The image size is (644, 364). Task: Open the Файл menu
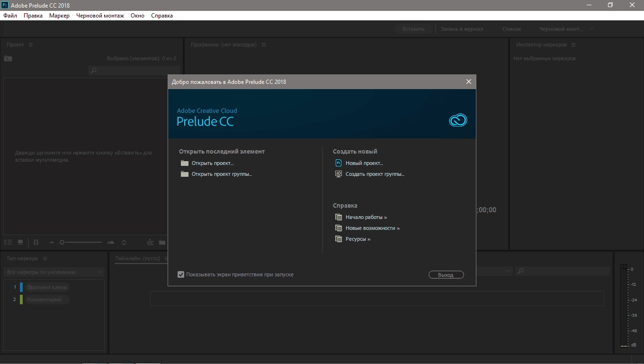click(x=10, y=16)
